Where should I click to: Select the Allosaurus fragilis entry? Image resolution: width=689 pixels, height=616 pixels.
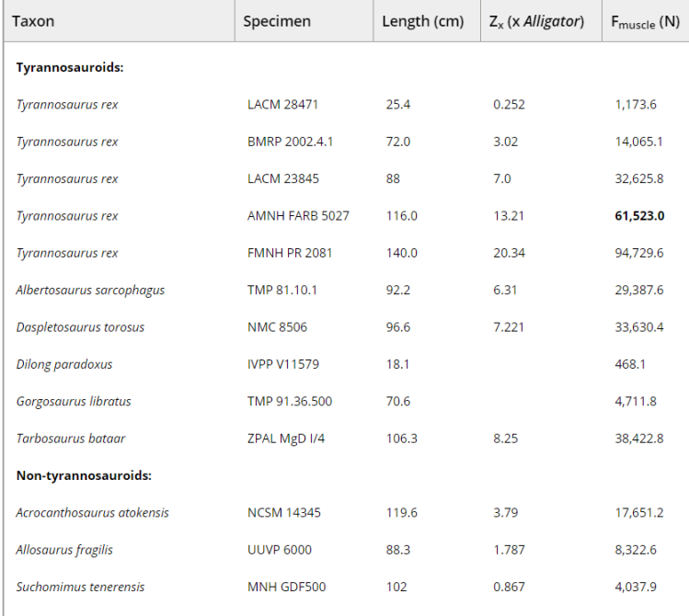pos(64,550)
